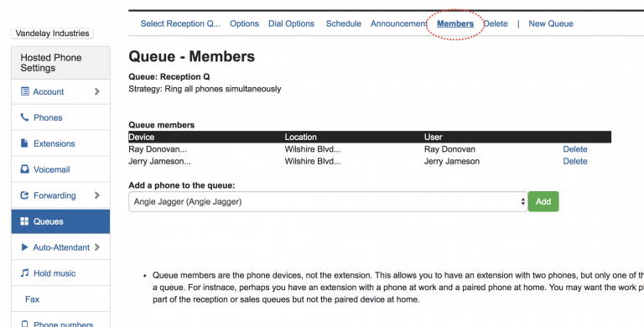
Task: Select the Members tab
Action: click(455, 23)
